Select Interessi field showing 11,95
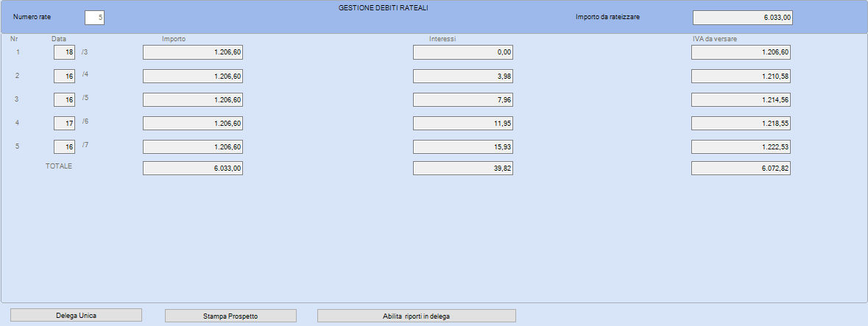 [x=463, y=124]
